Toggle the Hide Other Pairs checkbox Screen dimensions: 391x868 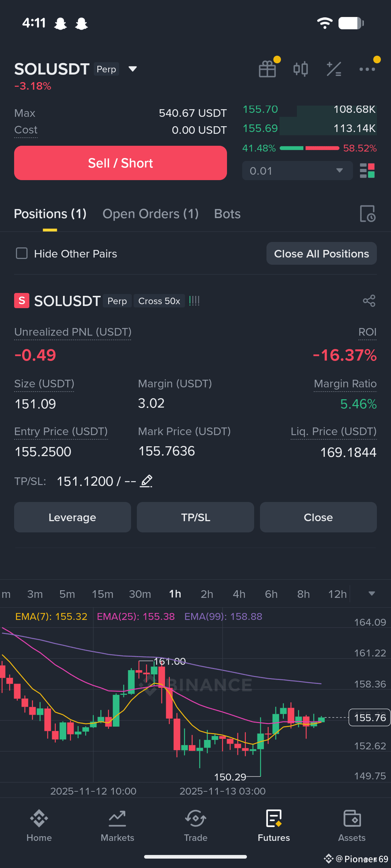point(22,254)
